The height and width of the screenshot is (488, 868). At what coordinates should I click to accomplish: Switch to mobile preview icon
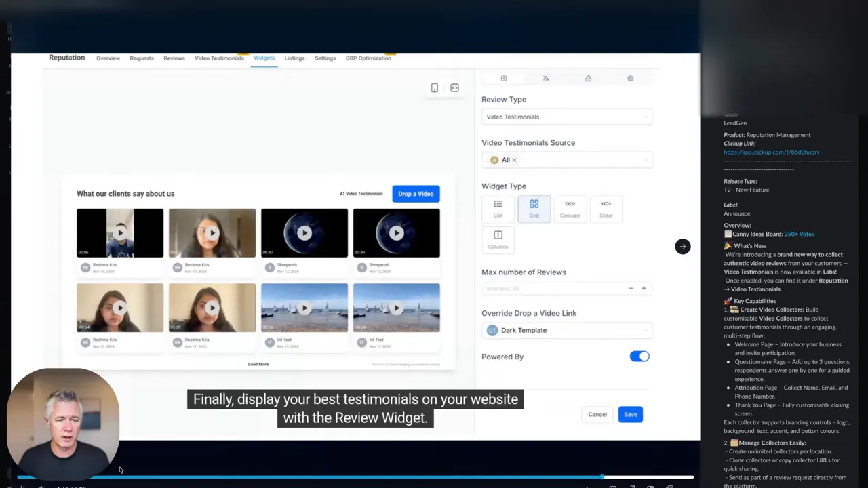point(434,87)
